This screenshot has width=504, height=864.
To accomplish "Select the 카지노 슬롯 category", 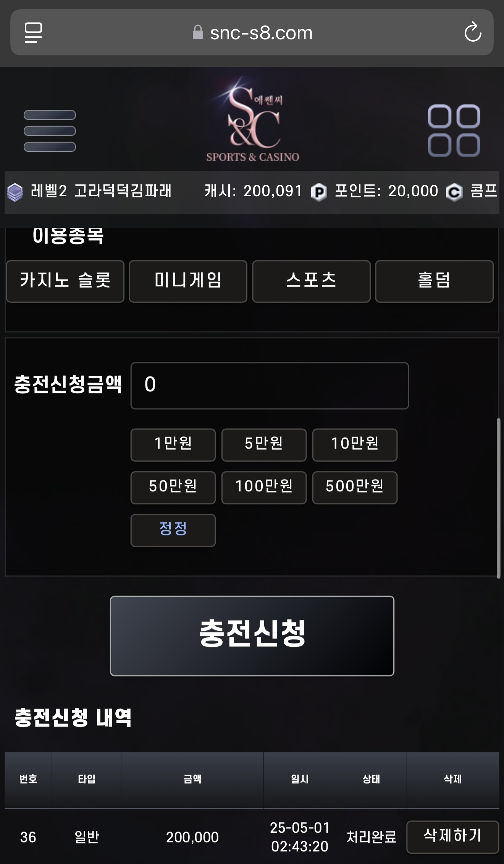I will [x=65, y=281].
